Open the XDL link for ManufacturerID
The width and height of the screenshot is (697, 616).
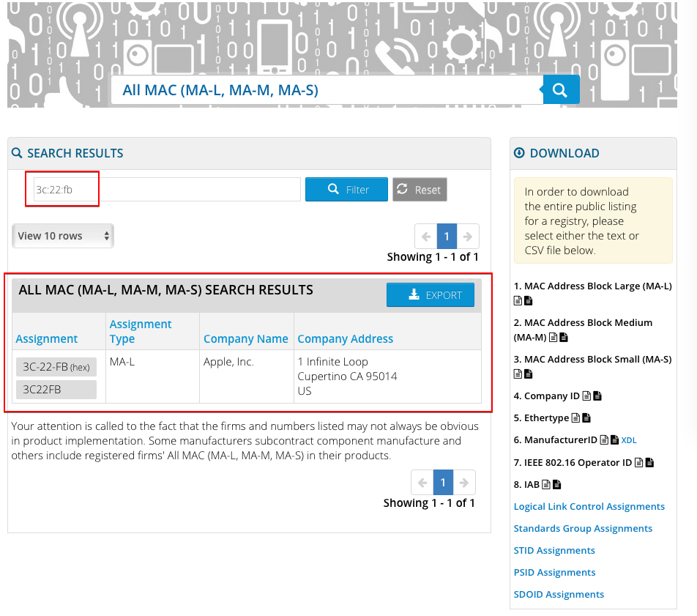tap(628, 440)
